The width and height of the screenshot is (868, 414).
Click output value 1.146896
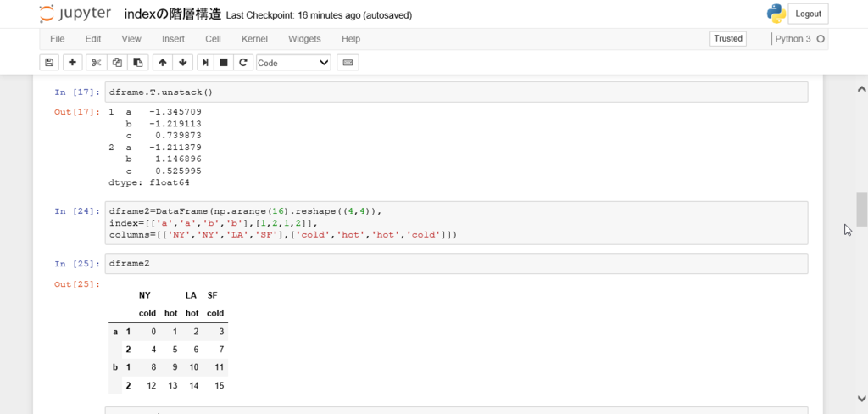tap(178, 159)
